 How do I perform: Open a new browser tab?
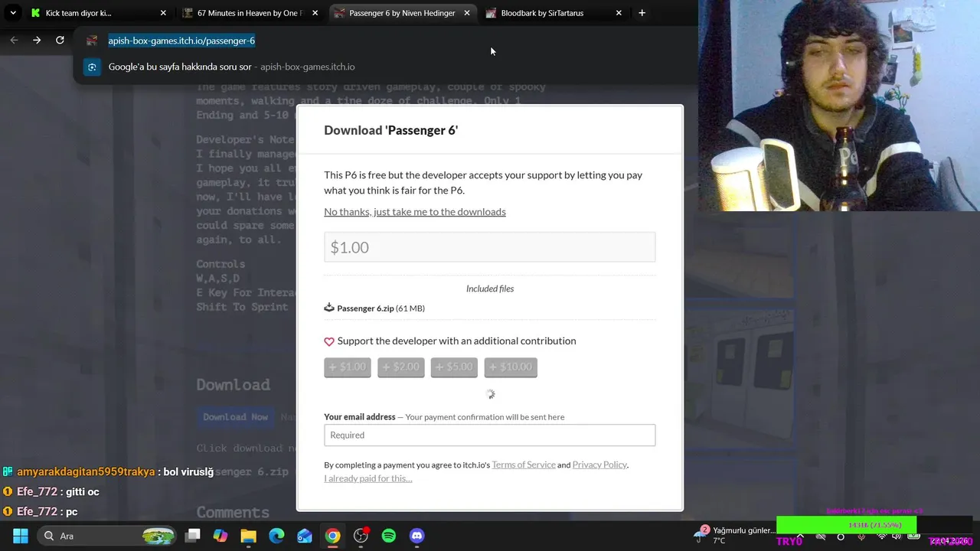coord(642,12)
